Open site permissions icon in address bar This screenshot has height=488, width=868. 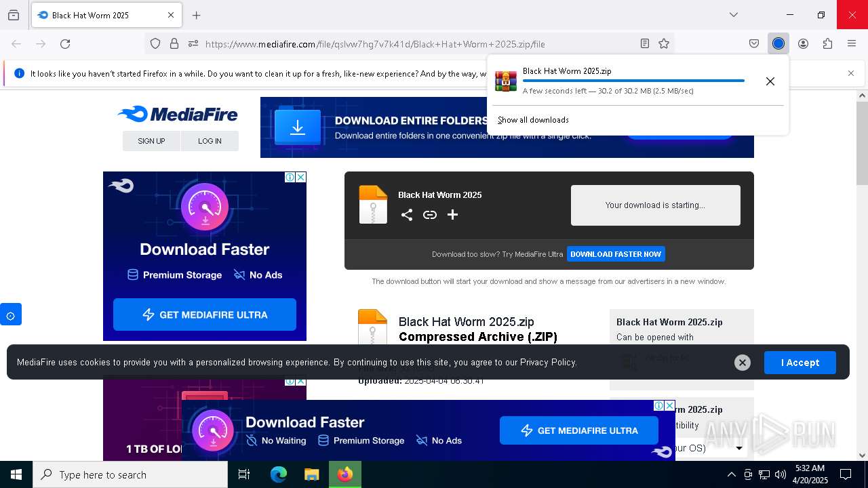coord(193,44)
